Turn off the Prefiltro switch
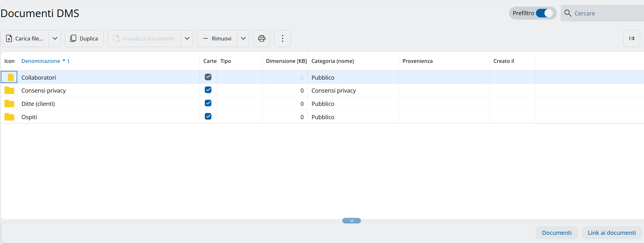644x244 pixels. [544, 13]
